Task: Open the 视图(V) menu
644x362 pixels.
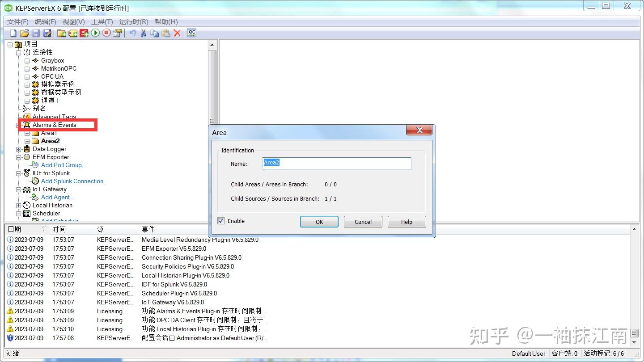Action: click(x=74, y=21)
